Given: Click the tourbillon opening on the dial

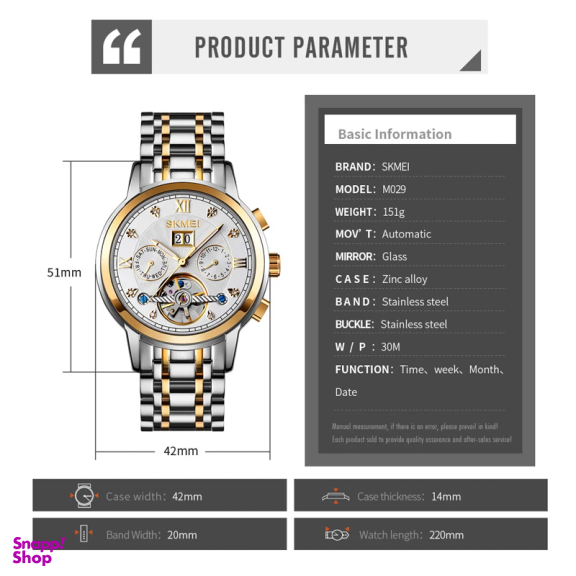Looking at the screenshot, I should [x=180, y=299].
